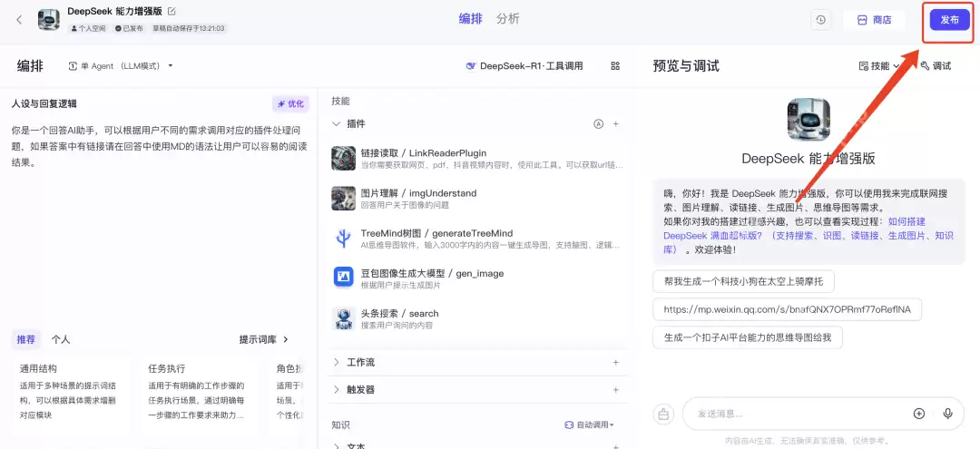The image size is (980, 449).
Task: Click the 预览与调试 panel title
Action: click(x=686, y=65)
